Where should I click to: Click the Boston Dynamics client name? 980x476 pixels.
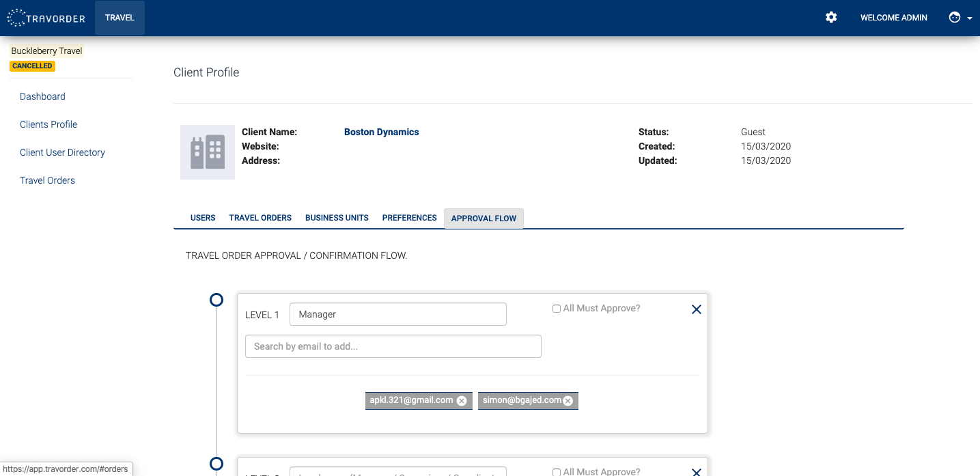click(x=381, y=132)
